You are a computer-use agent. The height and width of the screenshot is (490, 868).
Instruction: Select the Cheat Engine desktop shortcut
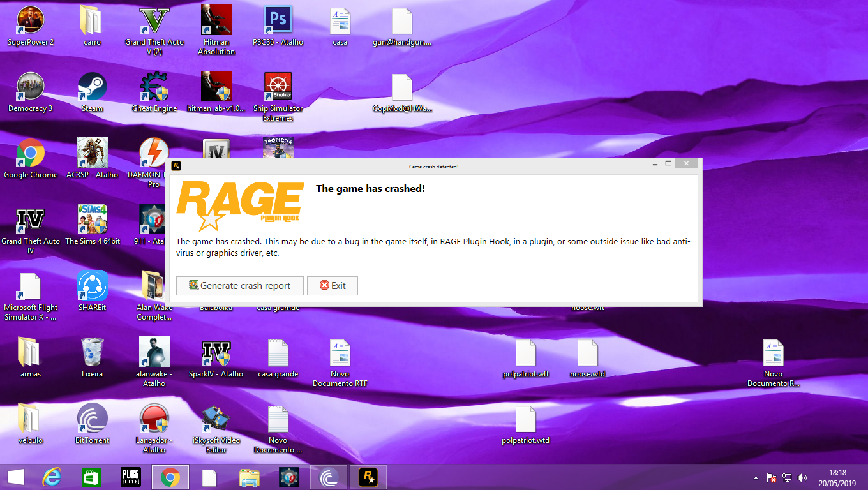coord(154,93)
